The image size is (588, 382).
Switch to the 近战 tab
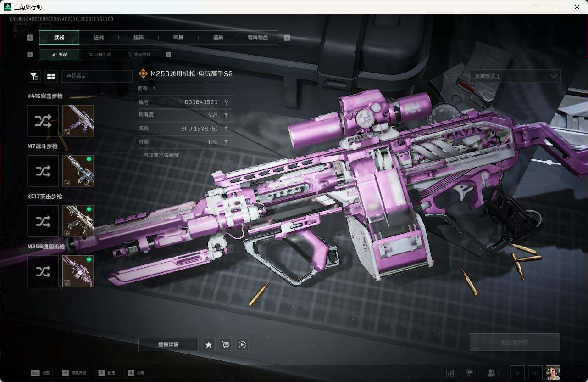tap(99, 38)
